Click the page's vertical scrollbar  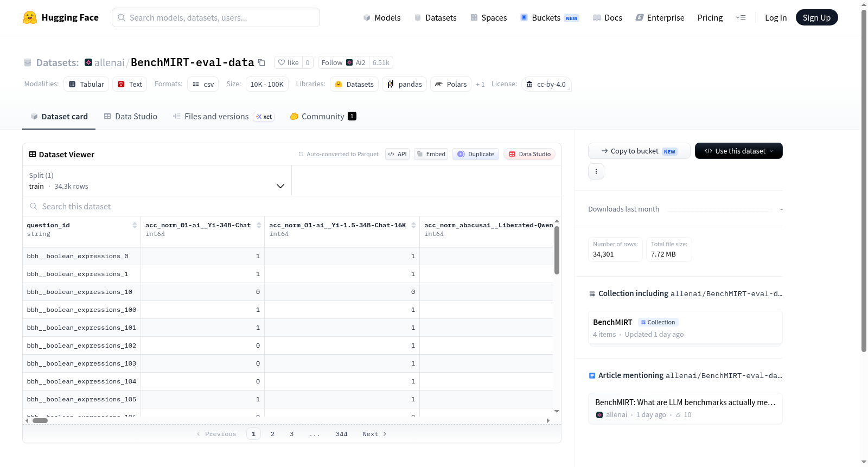pyautogui.click(x=864, y=181)
